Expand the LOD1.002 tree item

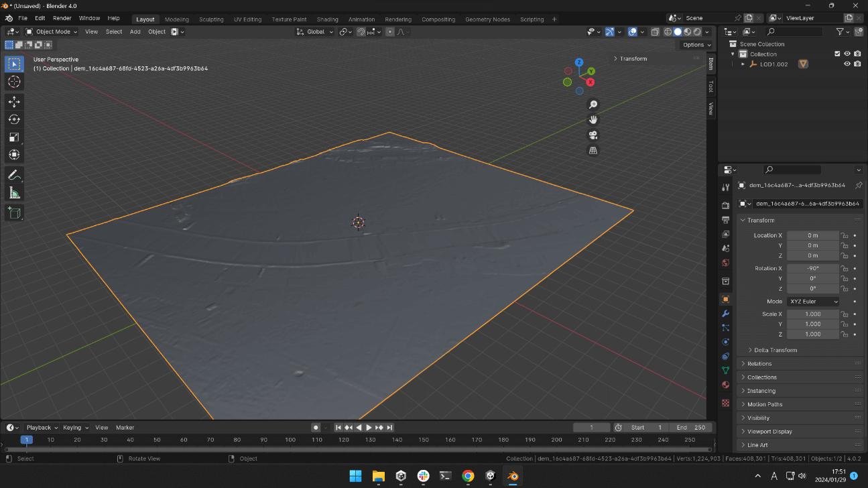point(743,64)
